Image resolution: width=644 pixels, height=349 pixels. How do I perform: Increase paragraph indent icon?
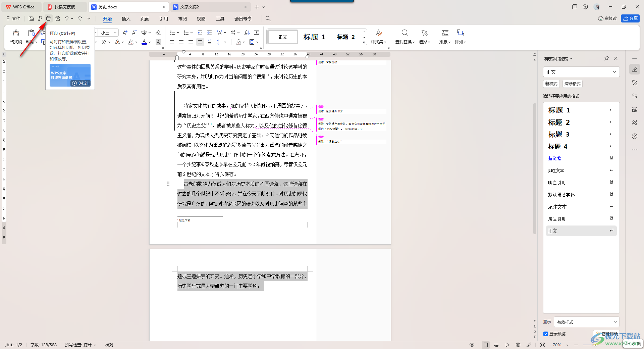pyautogui.click(x=209, y=33)
